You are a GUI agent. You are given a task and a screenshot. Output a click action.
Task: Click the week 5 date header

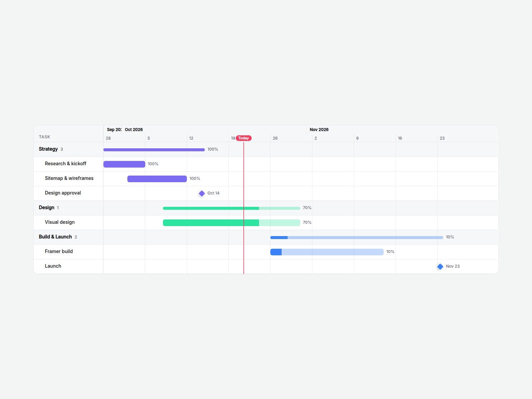tap(149, 138)
